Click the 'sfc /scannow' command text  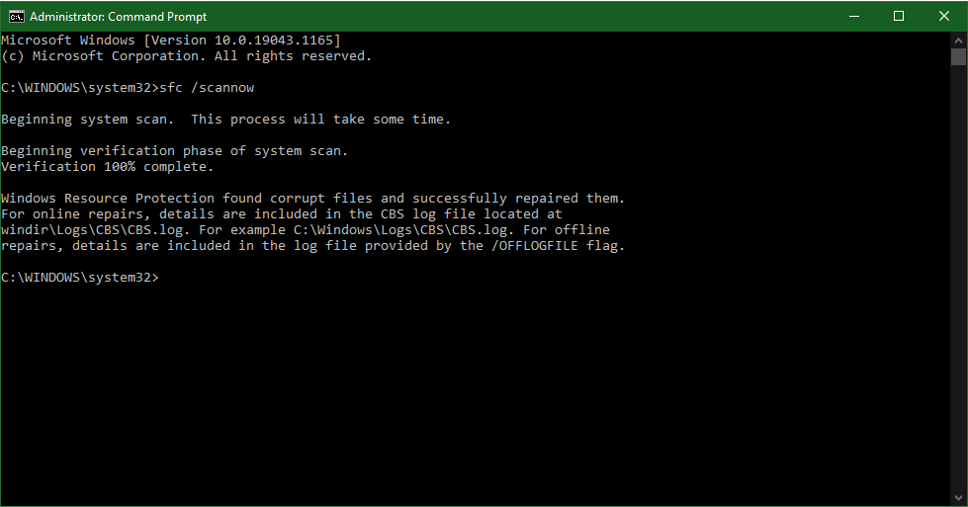click(x=207, y=88)
